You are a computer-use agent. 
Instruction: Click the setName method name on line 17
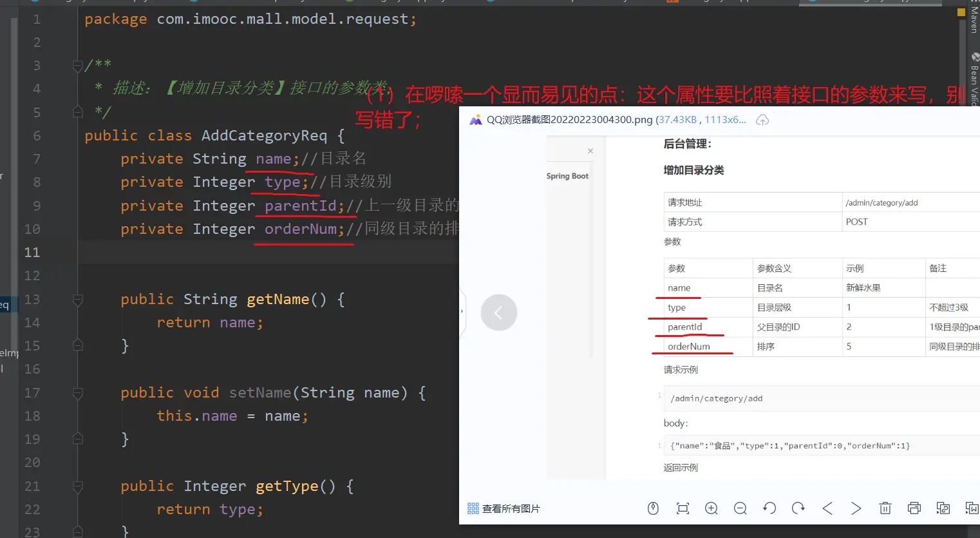[260, 393]
